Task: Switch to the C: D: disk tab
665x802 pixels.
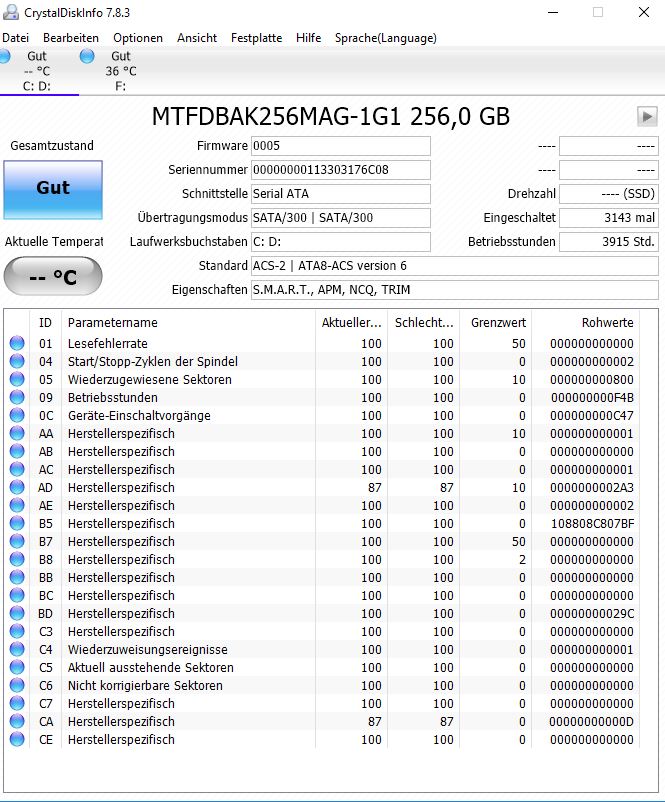Action: pos(37,71)
